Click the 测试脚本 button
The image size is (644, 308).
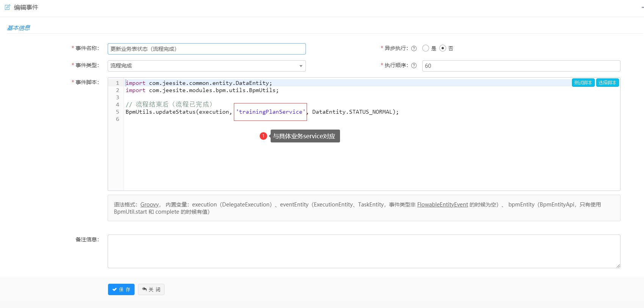[583, 83]
